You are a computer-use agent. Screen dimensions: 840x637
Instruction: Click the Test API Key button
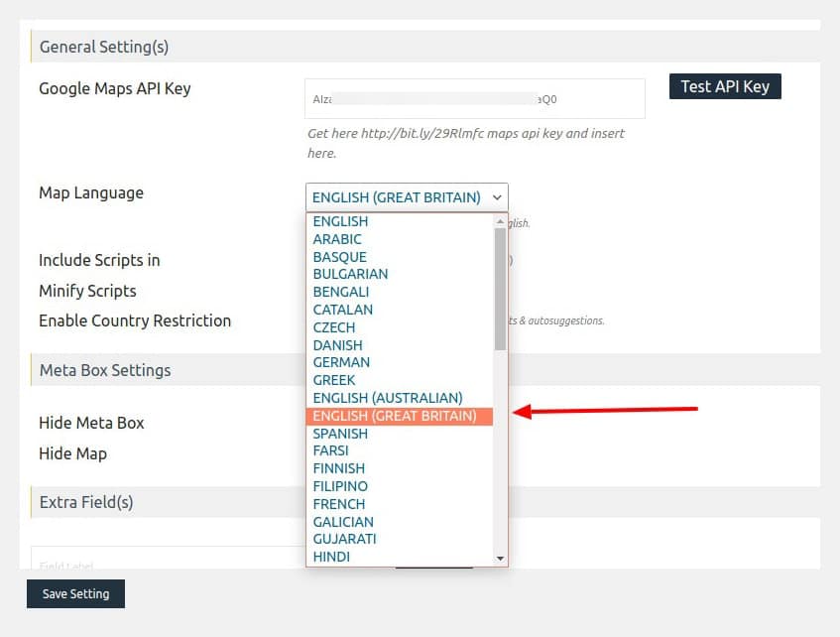(725, 86)
